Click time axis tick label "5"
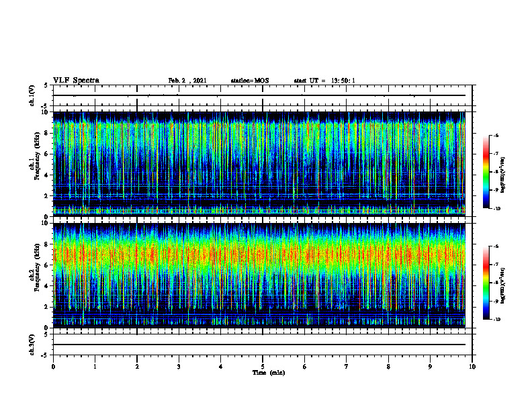 [263, 367]
